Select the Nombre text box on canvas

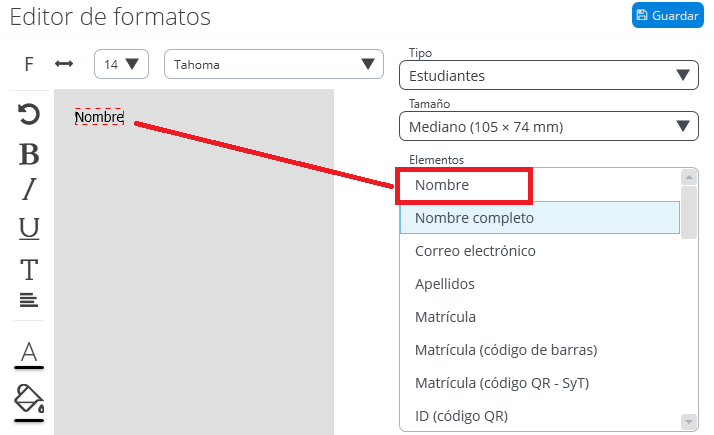(x=99, y=117)
